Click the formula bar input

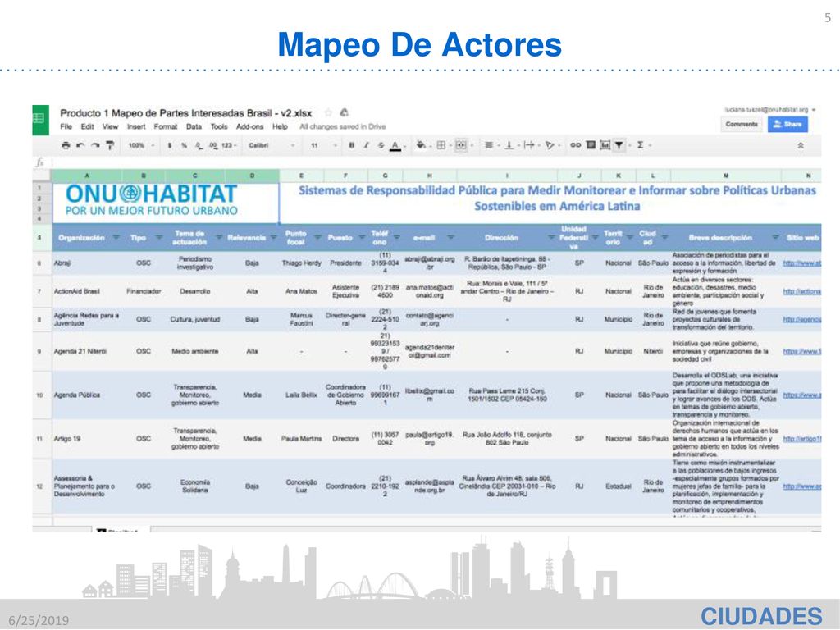click(436, 162)
